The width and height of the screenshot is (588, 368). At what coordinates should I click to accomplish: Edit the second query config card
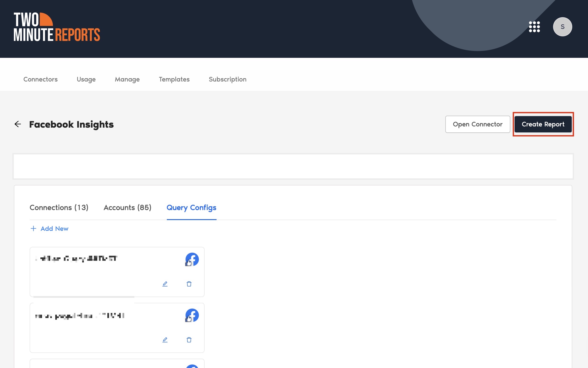[165, 340]
